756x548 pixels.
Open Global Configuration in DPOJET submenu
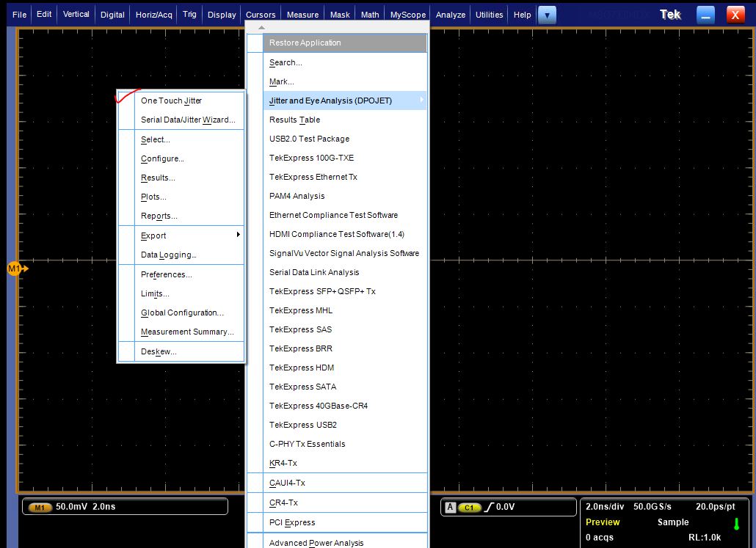(182, 313)
